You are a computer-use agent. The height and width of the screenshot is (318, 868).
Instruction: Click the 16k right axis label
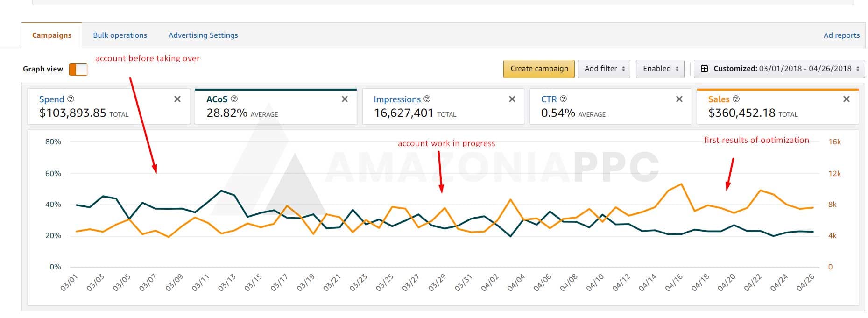tap(834, 141)
